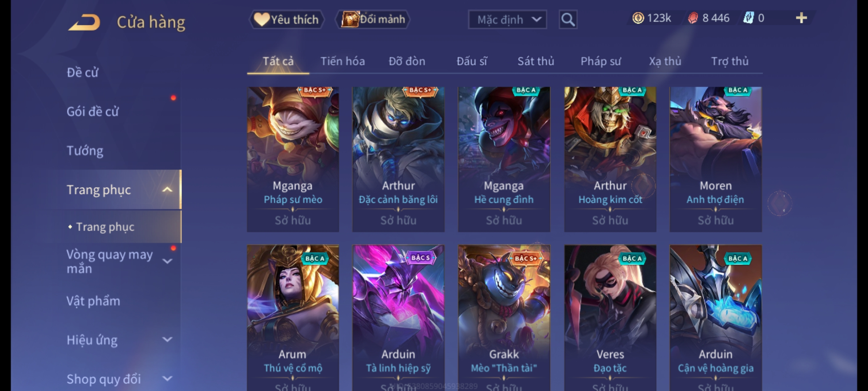This screenshot has height=391, width=868.
Task: Tap the back arrow beside Cửa hàng
Action: [84, 22]
